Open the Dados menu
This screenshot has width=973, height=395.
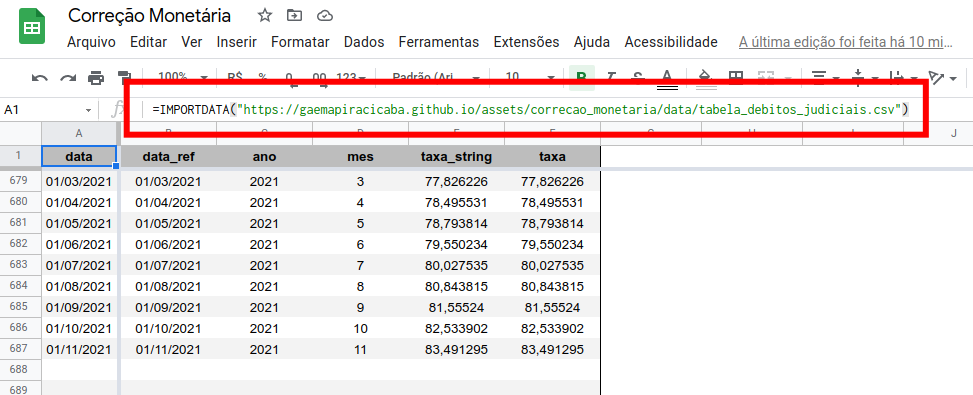(364, 42)
